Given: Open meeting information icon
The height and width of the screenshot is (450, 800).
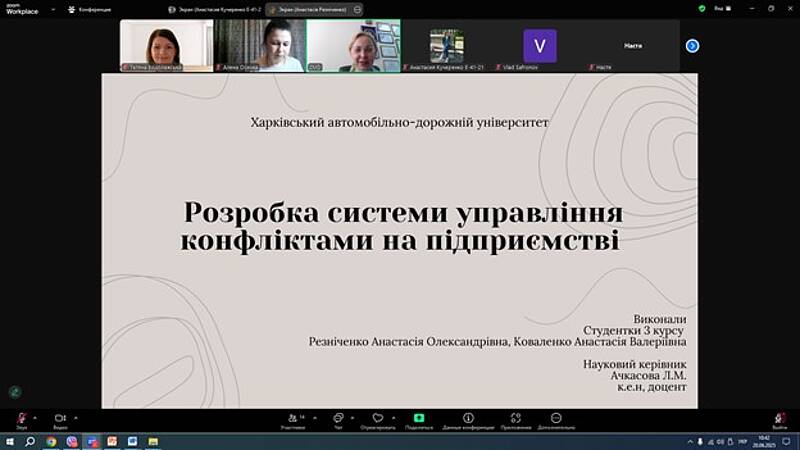Looking at the screenshot, I should pyautogui.click(x=468, y=420).
